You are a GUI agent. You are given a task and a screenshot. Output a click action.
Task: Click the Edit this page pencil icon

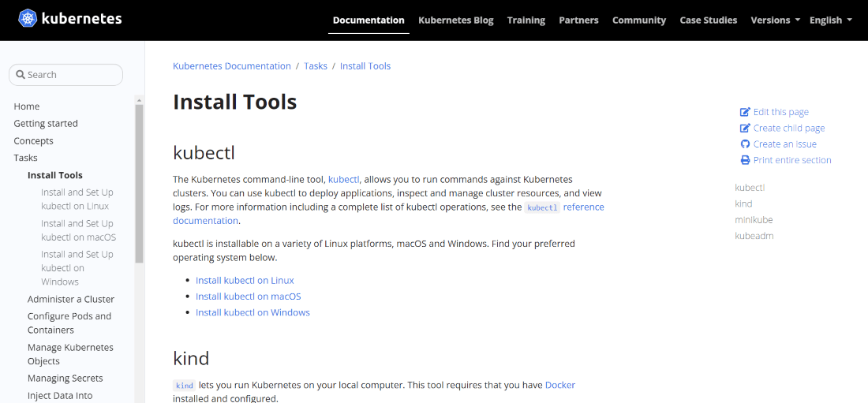[745, 112]
